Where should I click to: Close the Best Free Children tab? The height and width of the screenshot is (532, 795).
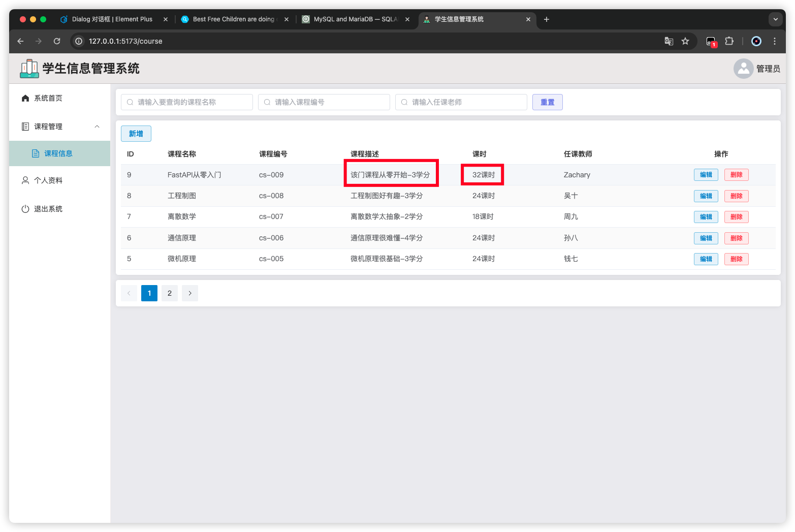pyautogui.click(x=287, y=19)
